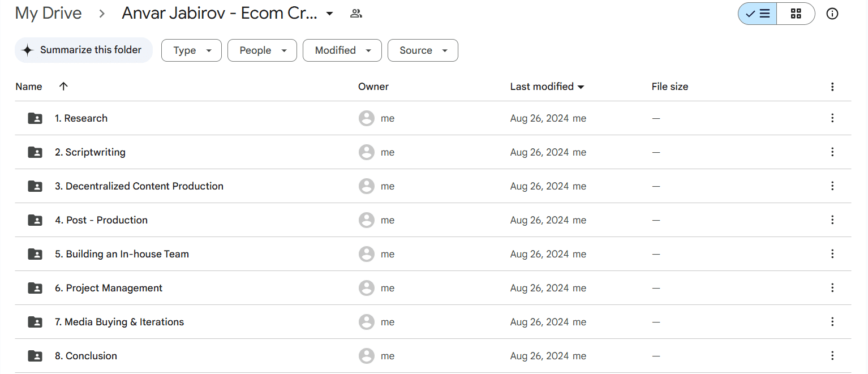Open the People filter dropdown

coord(262,50)
